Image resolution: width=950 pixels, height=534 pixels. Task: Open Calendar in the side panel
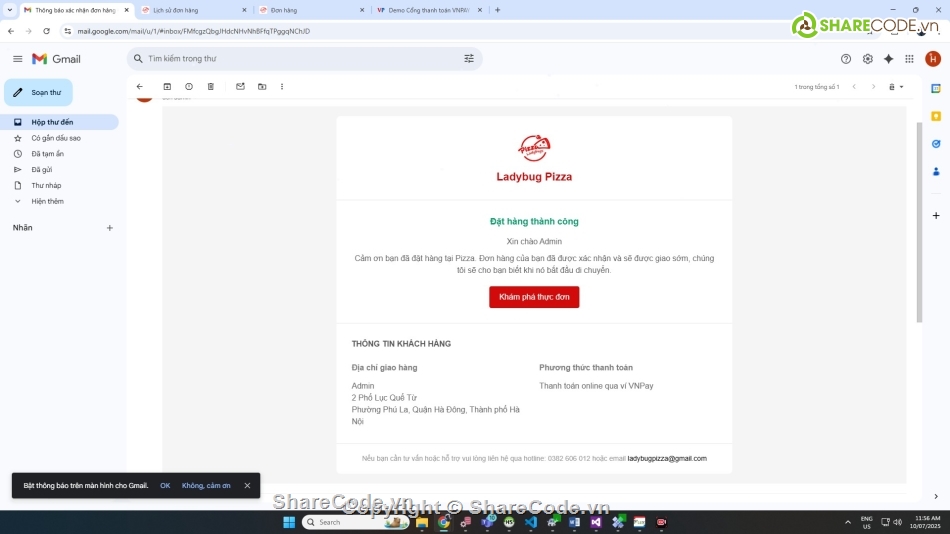click(x=936, y=88)
